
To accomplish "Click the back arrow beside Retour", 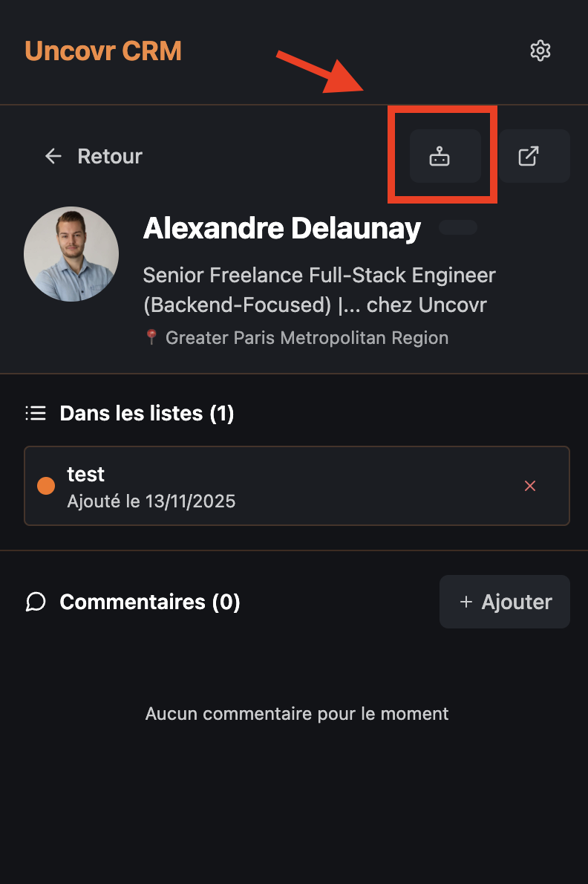I will coord(53,156).
